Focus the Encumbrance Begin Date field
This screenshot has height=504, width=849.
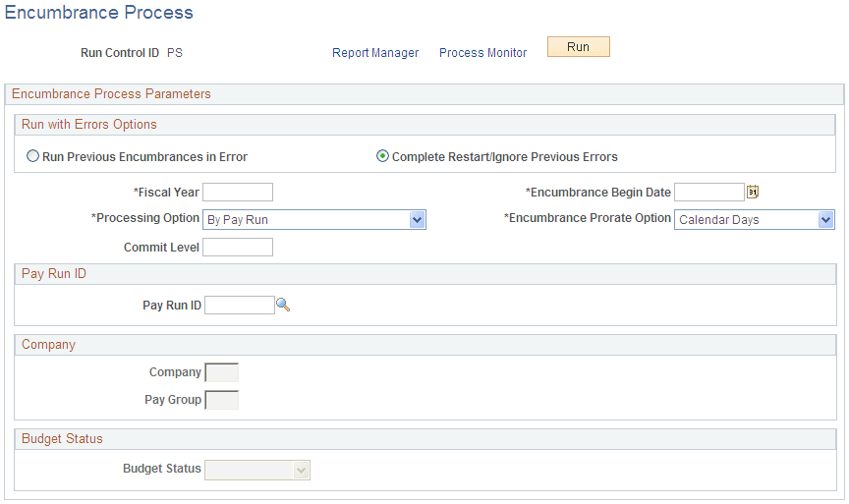pos(709,193)
